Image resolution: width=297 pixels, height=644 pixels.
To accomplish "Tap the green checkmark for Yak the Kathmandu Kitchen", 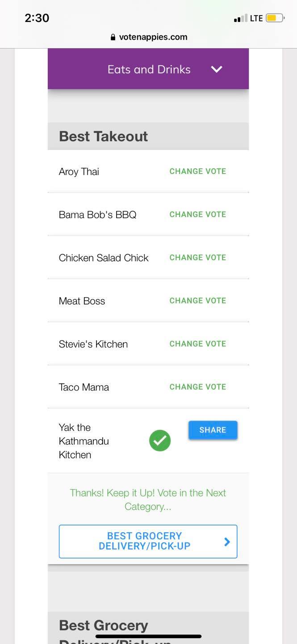I will tap(160, 441).
